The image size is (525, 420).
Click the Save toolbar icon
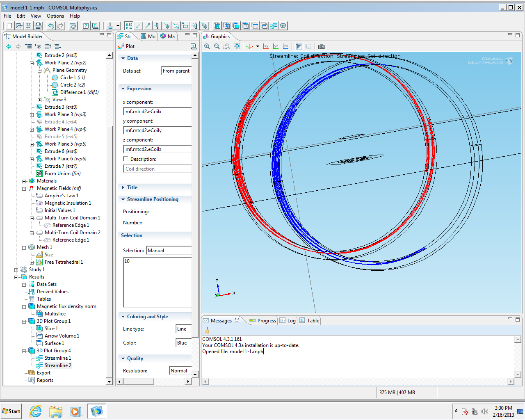coord(28,26)
